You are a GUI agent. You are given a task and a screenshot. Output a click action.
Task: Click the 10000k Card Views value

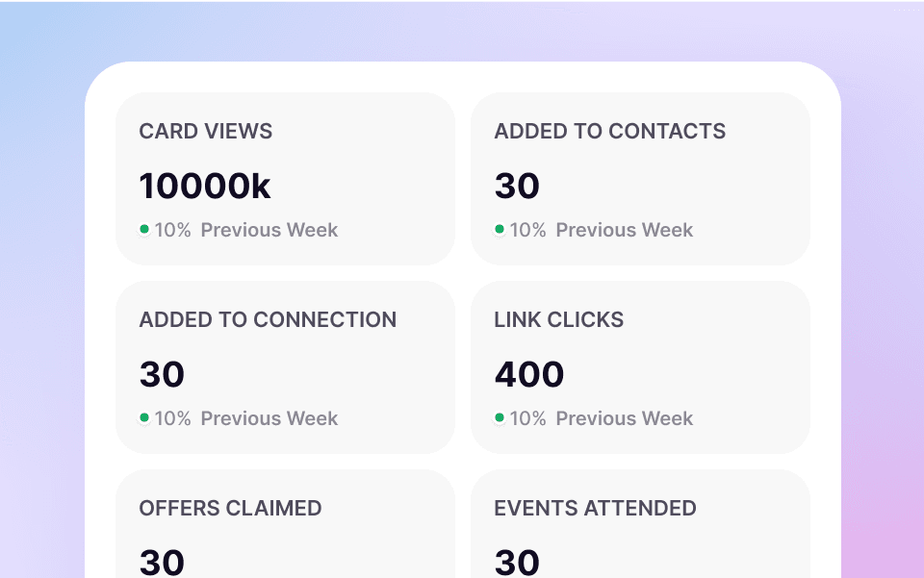[204, 186]
